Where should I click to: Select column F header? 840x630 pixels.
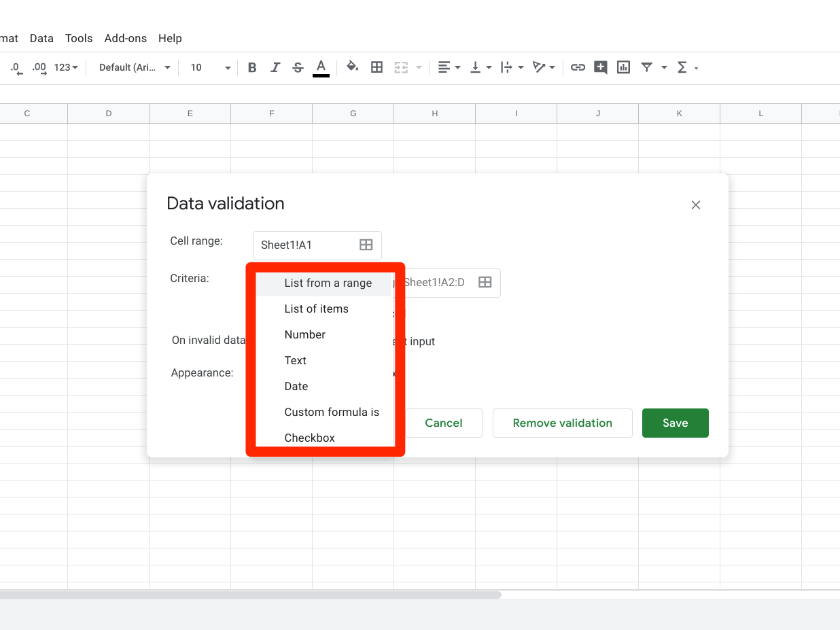(272, 113)
